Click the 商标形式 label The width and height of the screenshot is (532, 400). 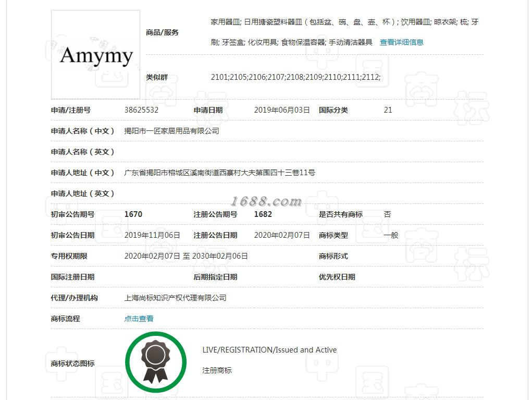pos(333,256)
